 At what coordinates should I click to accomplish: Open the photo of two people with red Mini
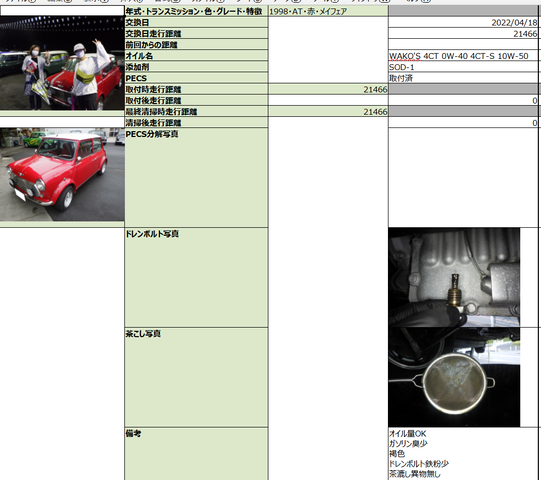[62, 63]
